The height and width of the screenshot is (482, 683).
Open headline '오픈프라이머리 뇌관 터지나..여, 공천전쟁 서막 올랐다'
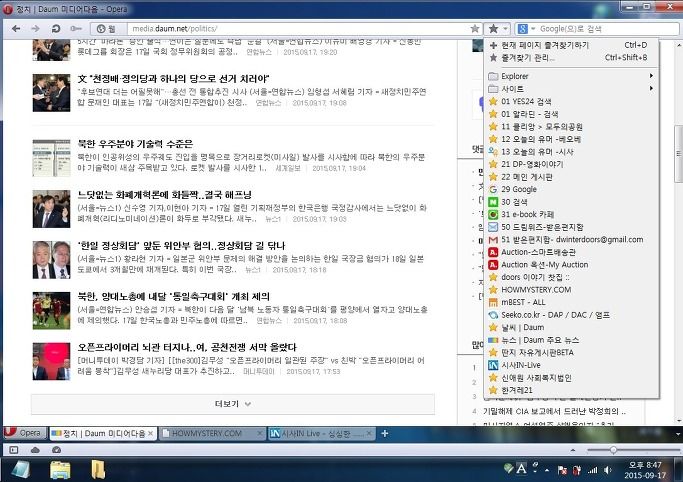(x=187, y=347)
